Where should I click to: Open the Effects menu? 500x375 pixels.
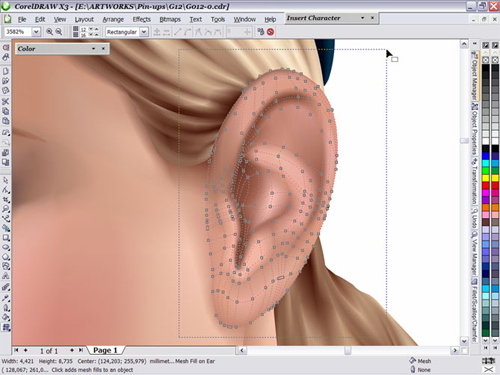[x=142, y=19]
